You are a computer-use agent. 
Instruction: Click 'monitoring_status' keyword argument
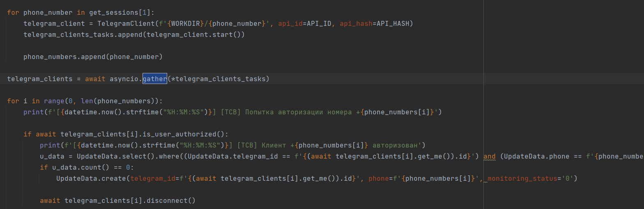[522, 178]
